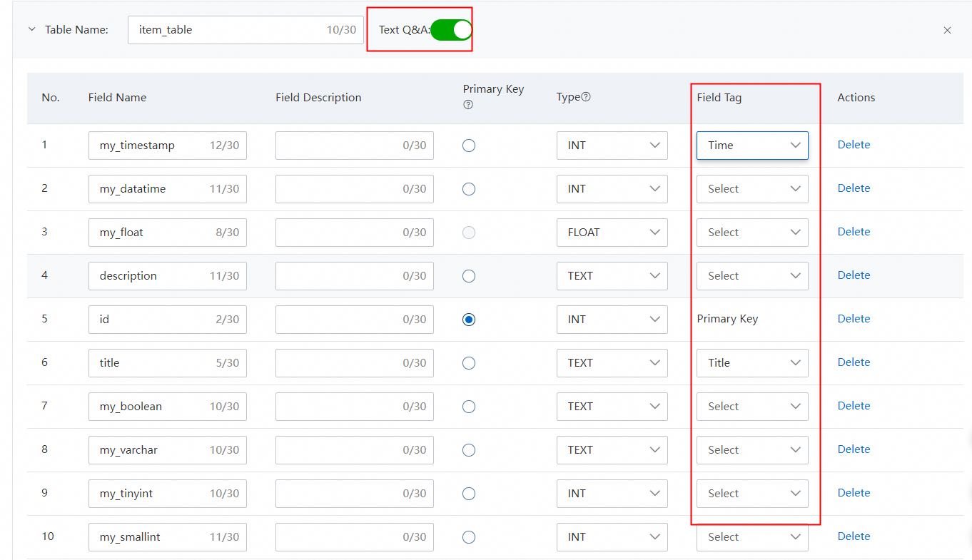Image resolution: width=972 pixels, height=560 pixels.
Task: Delete the my_float field
Action: (x=854, y=232)
